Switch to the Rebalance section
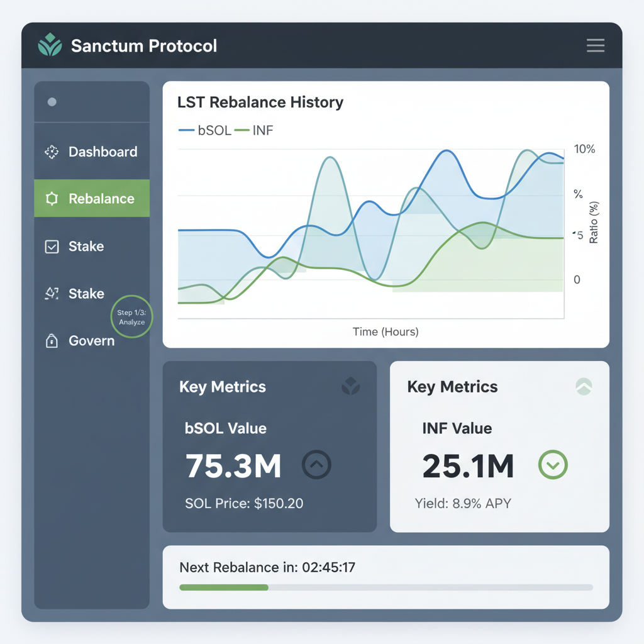Viewport: 644px width, 644px height. [101, 198]
